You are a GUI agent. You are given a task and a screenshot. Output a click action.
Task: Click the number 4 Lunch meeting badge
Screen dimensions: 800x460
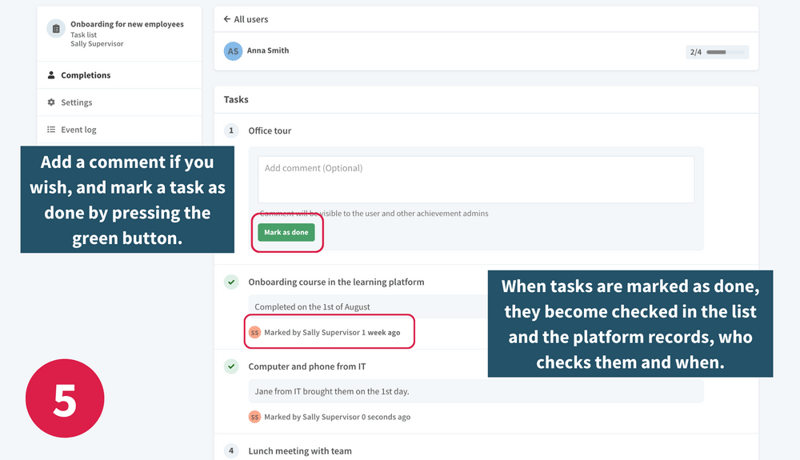tap(231, 451)
